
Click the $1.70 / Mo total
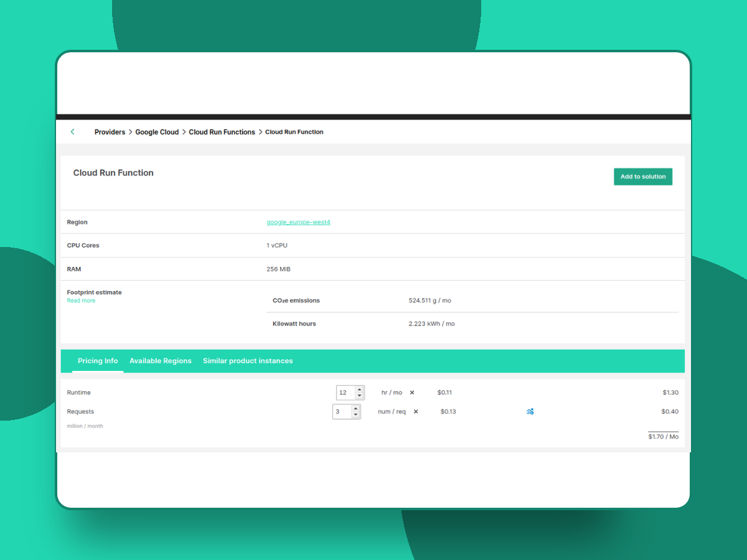(x=664, y=437)
